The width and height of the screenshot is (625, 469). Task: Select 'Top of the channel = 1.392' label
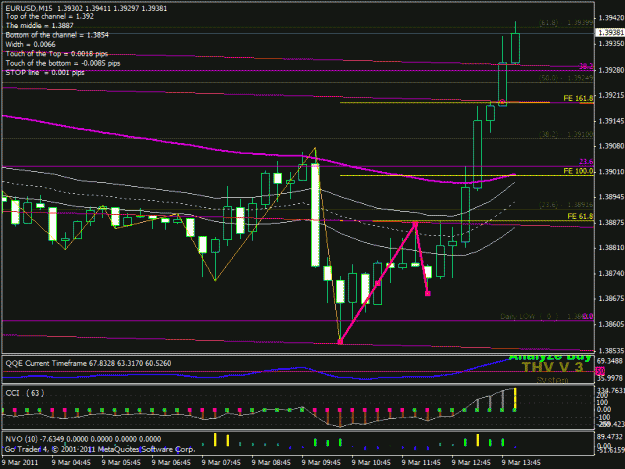(x=49, y=16)
